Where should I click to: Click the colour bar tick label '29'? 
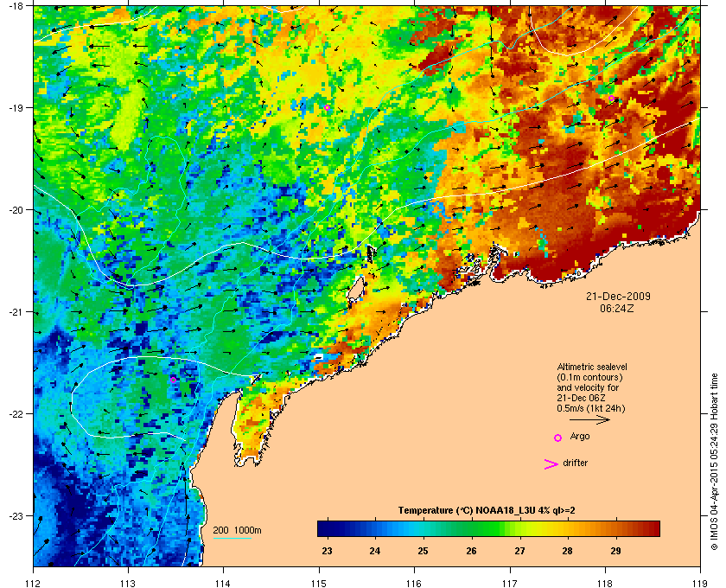[615, 551]
